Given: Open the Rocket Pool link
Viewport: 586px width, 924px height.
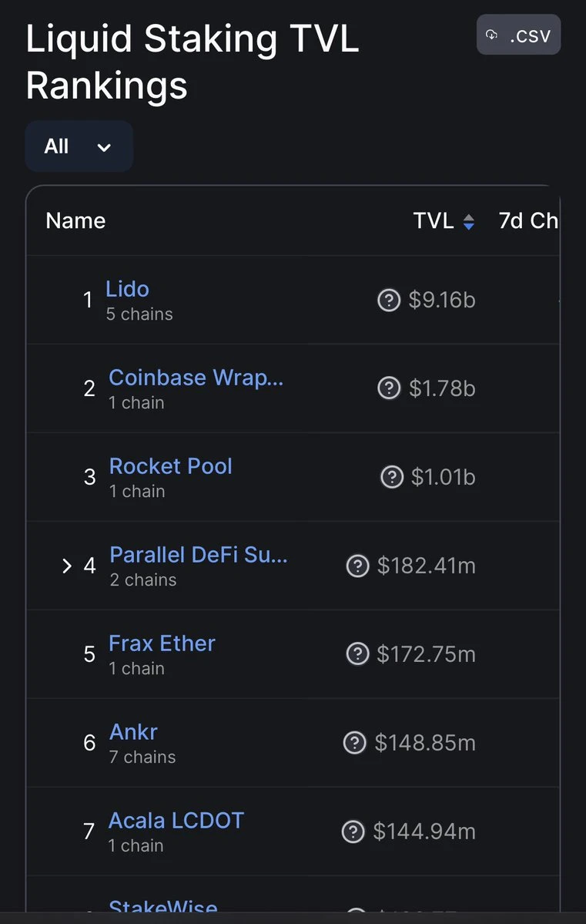Looking at the screenshot, I should (171, 466).
